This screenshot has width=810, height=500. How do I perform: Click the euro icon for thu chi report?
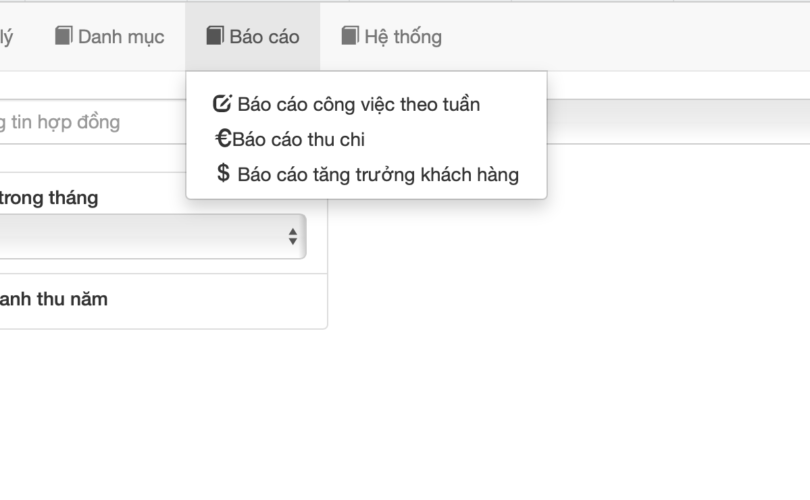click(x=223, y=139)
